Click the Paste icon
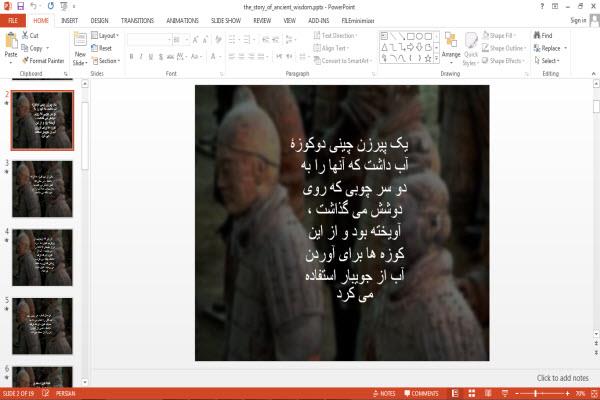This screenshot has height=400, width=600. (x=11, y=40)
